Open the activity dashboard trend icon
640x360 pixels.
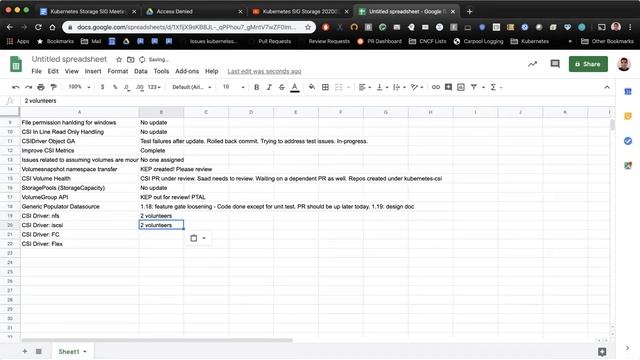click(x=532, y=64)
